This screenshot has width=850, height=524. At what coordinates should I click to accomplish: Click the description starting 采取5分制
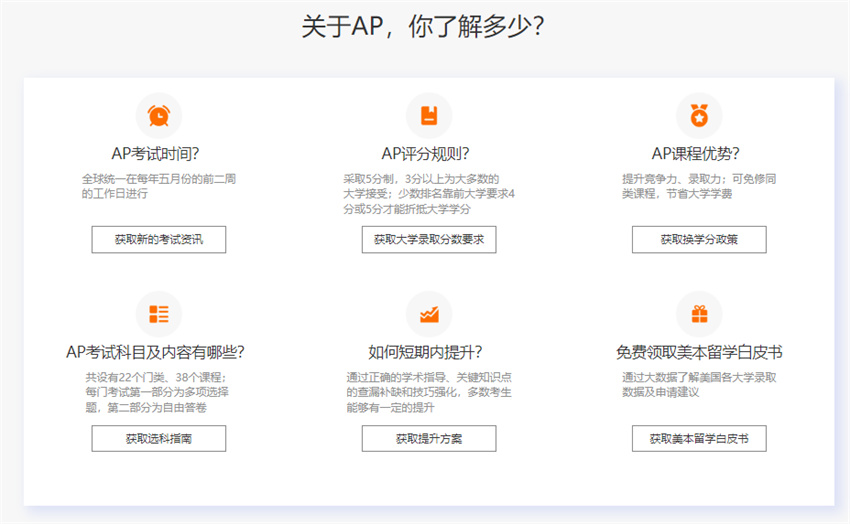coord(429,194)
